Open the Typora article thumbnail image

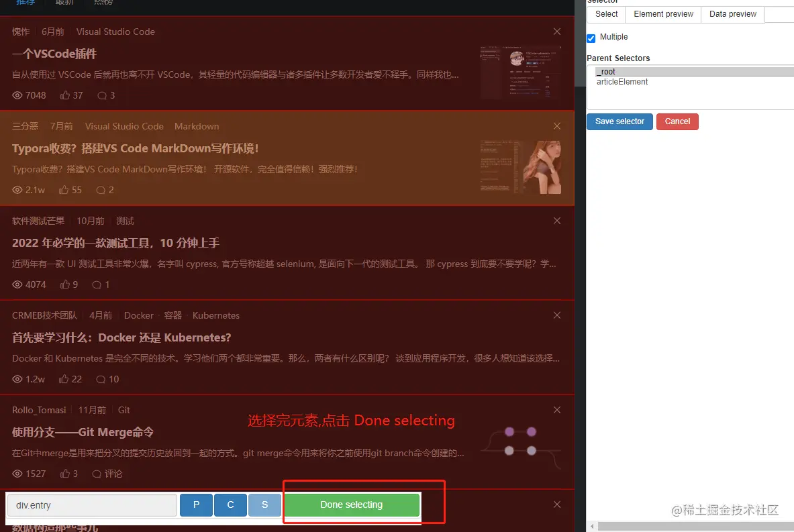[x=521, y=167]
